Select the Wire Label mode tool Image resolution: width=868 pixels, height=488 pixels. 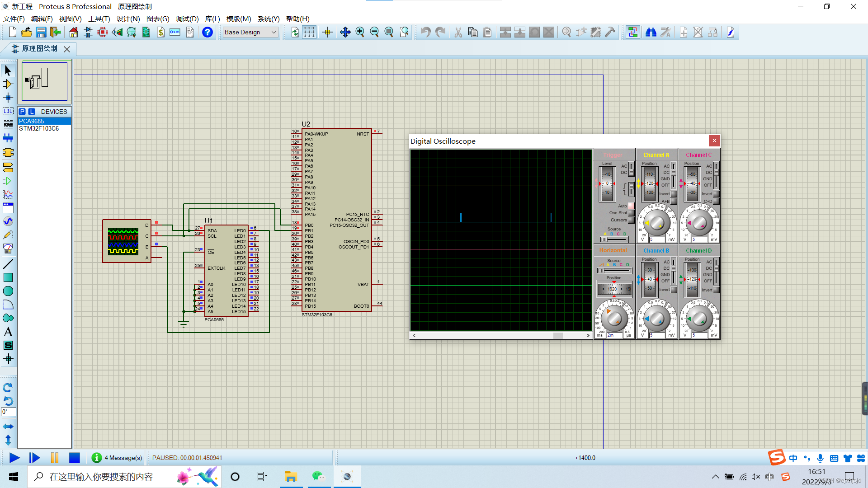click(x=8, y=111)
